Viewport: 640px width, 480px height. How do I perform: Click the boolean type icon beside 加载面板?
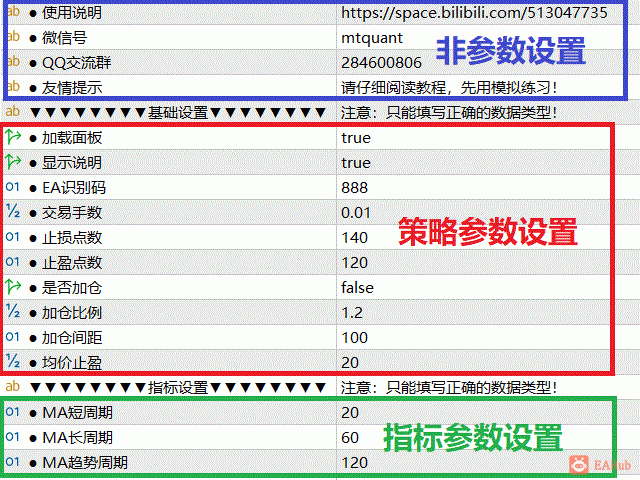coord(13,137)
